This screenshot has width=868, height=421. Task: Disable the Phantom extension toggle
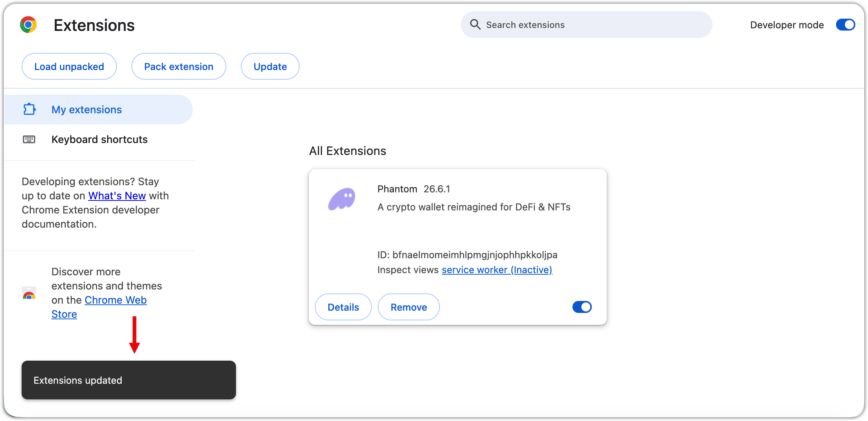pos(582,307)
